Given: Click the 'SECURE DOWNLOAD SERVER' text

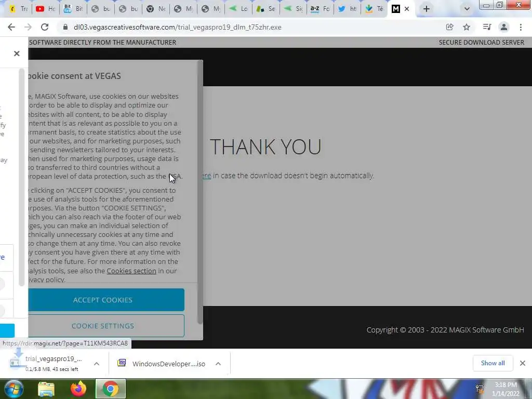Looking at the screenshot, I should 482,43.
